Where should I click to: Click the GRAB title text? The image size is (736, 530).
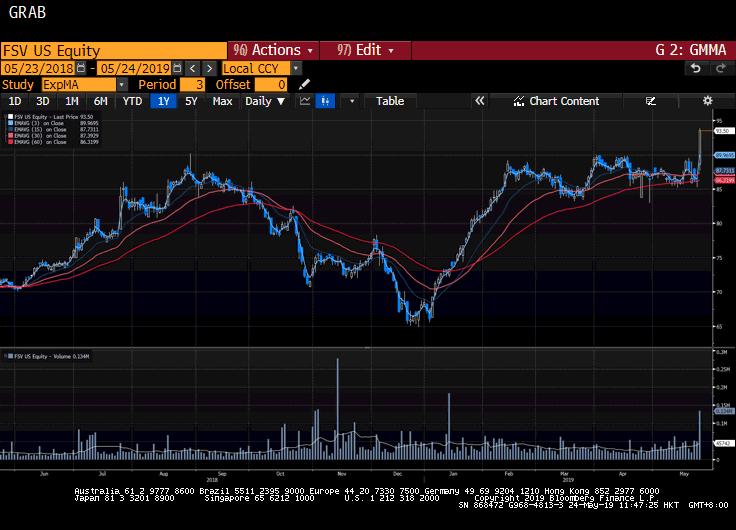pyautogui.click(x=27, y=12)
